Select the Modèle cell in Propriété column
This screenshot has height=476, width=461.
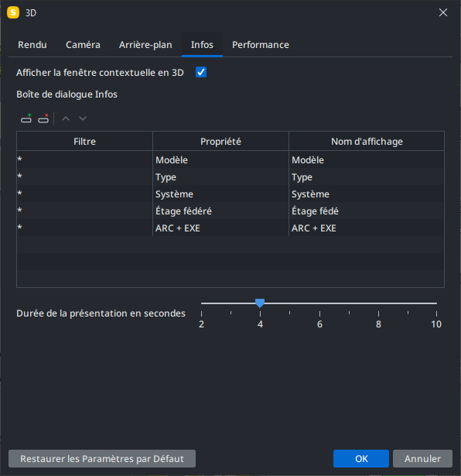(220, 159)
